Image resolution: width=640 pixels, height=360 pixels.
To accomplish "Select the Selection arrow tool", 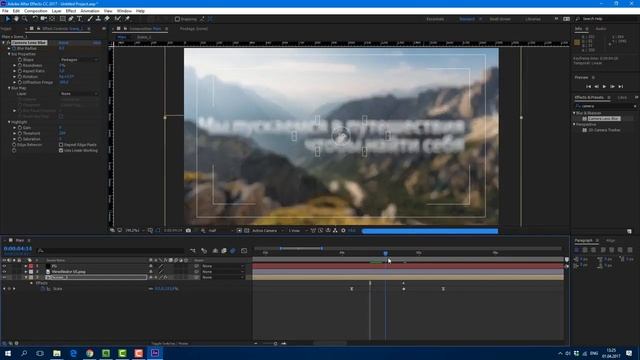I will [x=7, y=19].
